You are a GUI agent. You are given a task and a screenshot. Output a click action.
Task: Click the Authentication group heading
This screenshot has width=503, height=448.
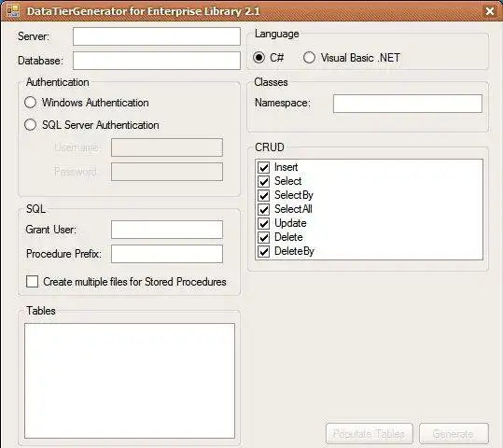click(x=58, y=82)
